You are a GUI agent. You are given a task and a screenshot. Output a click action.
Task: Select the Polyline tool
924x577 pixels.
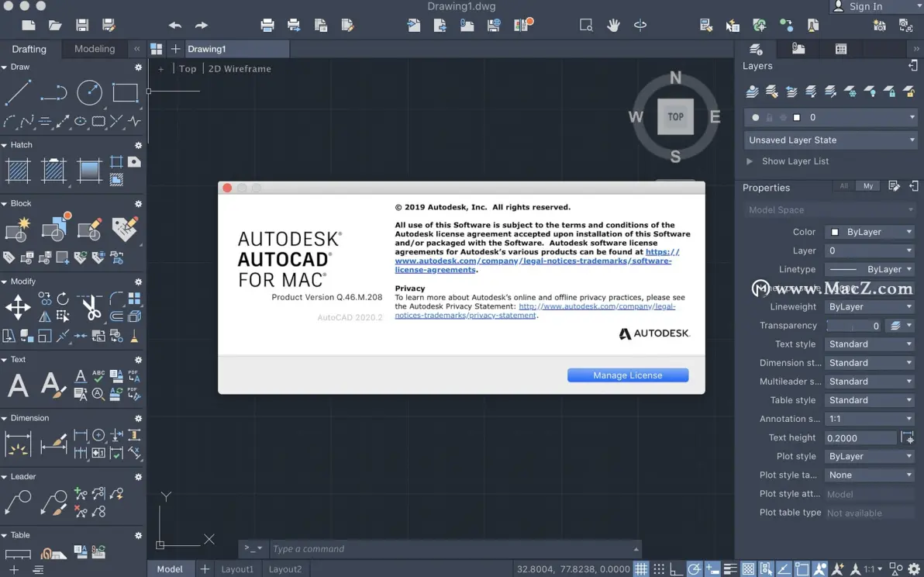(53, 93)
